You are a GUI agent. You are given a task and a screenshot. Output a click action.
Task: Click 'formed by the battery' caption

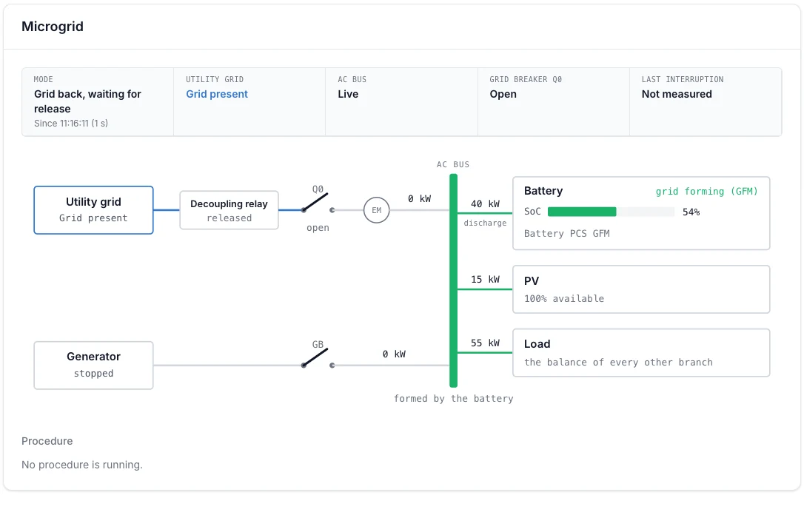click(453, 399)
